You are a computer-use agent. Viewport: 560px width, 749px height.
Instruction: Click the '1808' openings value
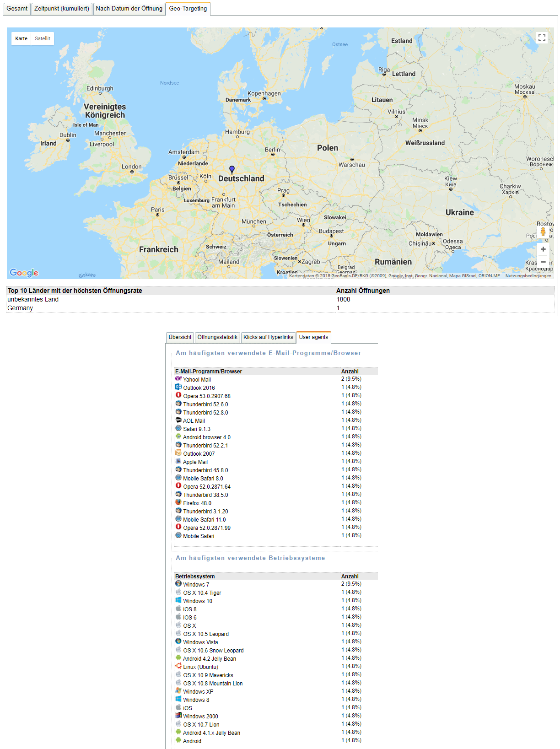pos(343,299)
